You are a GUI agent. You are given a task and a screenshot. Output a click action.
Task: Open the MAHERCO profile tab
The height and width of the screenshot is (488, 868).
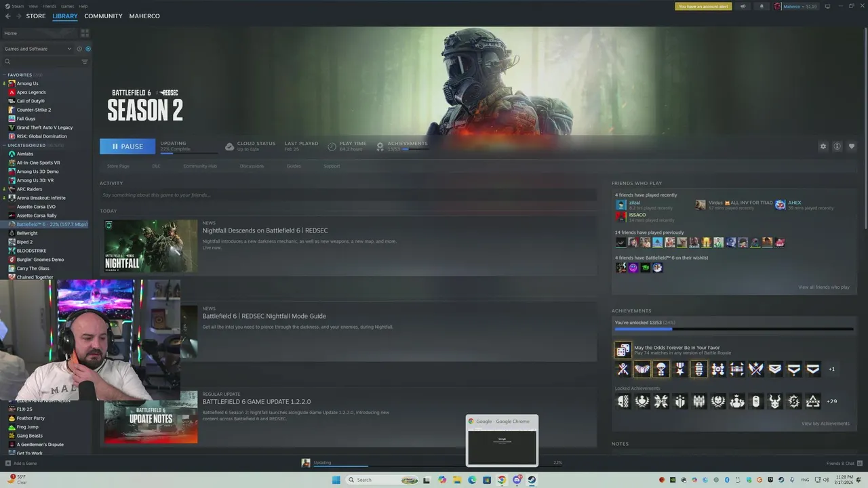pyautogui.click(x=144, y=16)
